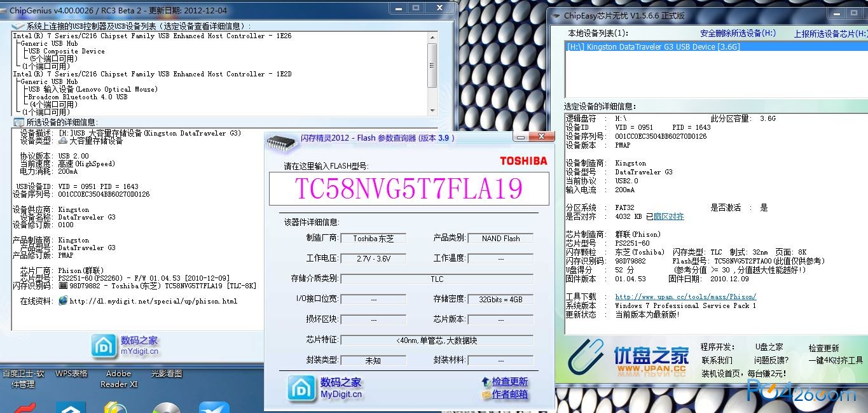Click 检查更新 in the ChipEasy footer
The width and height of the screenshot is (868, 413).
click(823, 348)
